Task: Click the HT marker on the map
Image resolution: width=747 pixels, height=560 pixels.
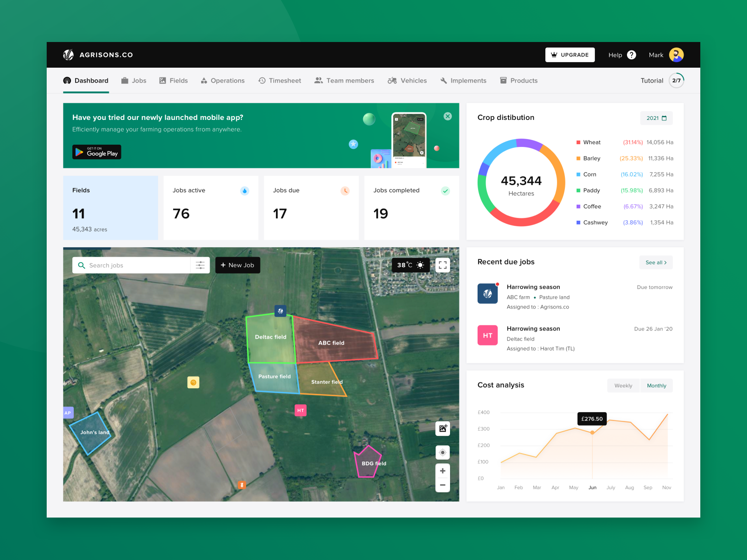Action: [x=300, y=410]
